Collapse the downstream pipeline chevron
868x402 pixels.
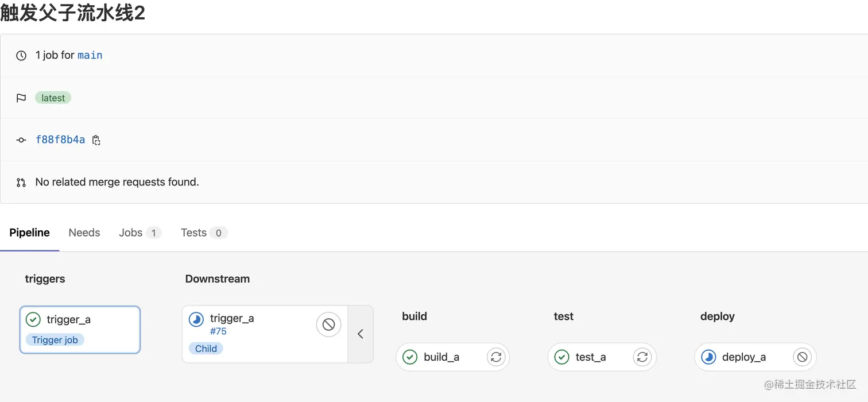click(x=361, y=334)
